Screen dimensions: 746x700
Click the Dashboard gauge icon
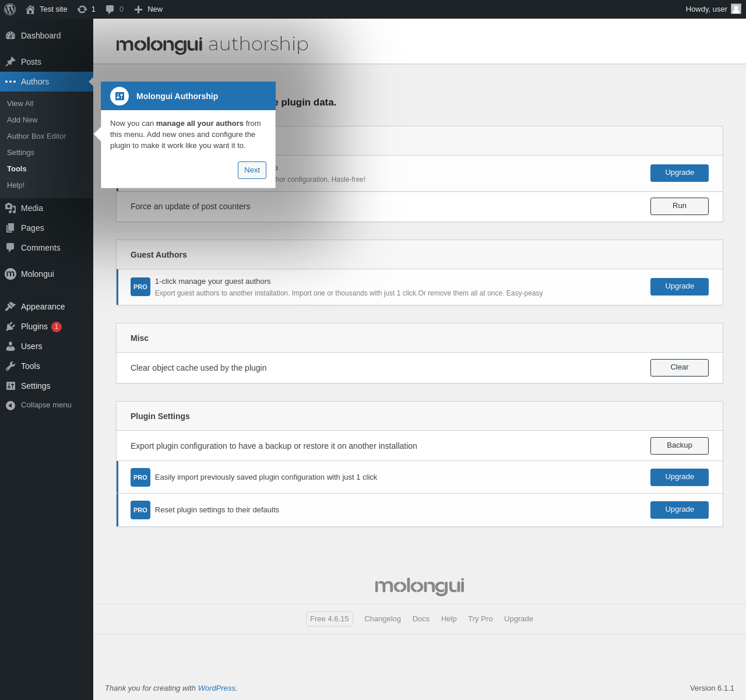pyautogui.click(x=10, y=36)
